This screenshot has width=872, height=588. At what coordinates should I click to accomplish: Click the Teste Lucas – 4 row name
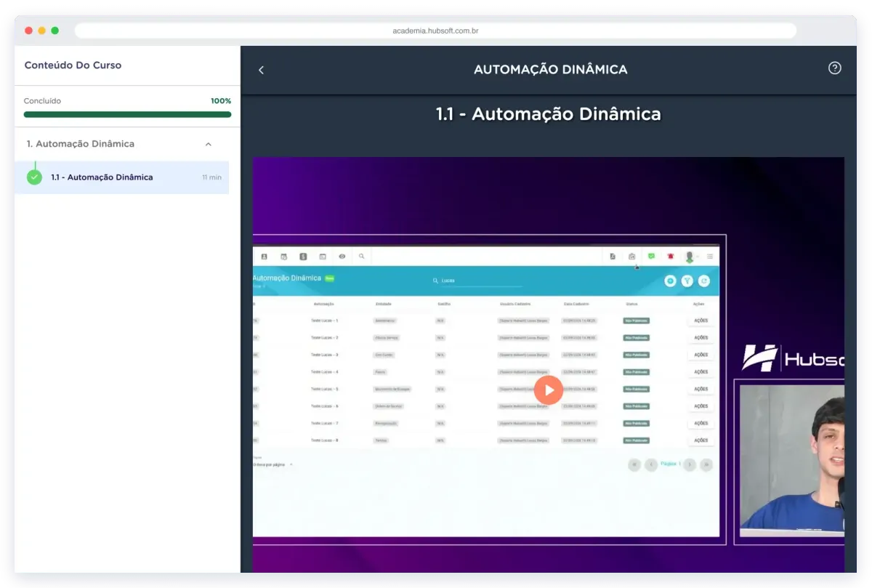click(324, 372)
